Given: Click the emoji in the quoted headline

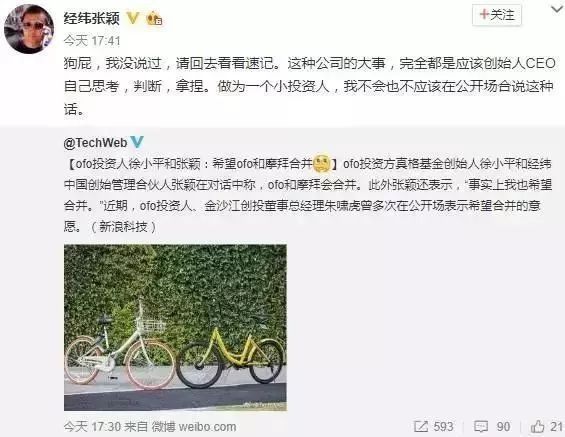Looking at the screenshot, I should (x=322, y=164).
